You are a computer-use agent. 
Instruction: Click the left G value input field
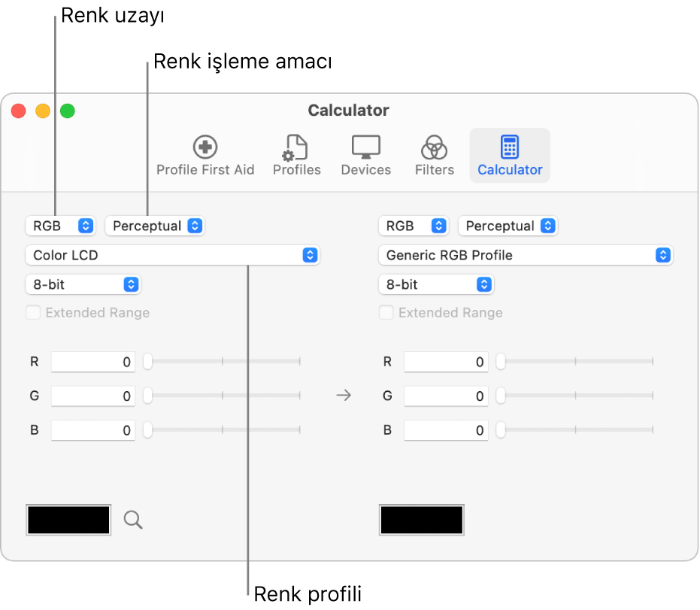coord(93,396)
